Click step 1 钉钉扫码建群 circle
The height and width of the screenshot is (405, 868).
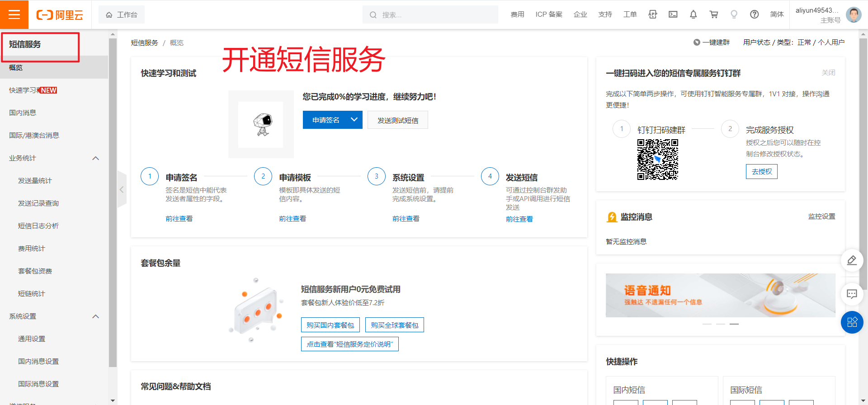622,129
